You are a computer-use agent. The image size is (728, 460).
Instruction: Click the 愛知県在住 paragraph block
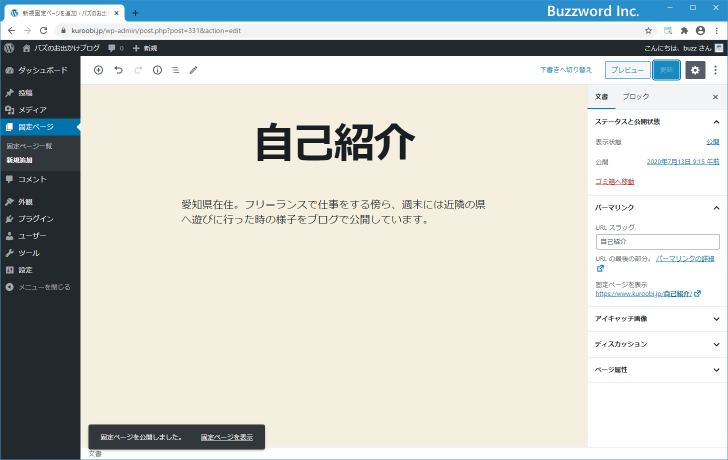[333, 212]
